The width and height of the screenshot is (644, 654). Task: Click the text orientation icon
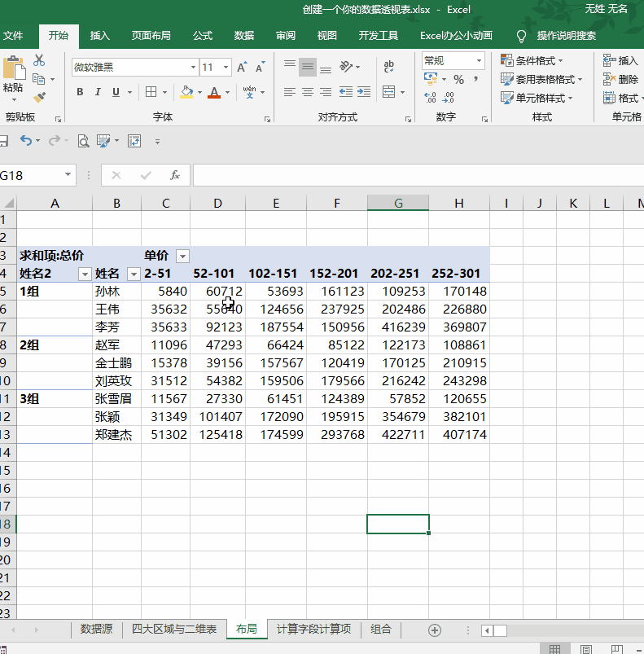(346, 67)
